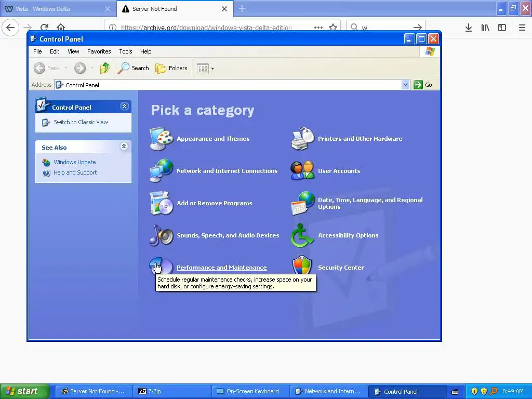The image size is (532, 399).
Task: Click the User Accounts text link
Action: [x=339, y=171]
